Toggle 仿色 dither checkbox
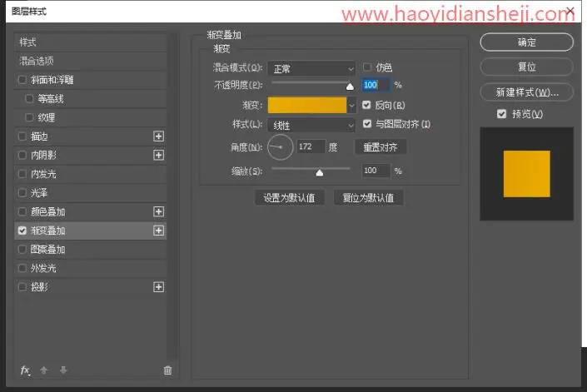The width and height of the screenshot is (587, 392). click(x=367, y=67)
